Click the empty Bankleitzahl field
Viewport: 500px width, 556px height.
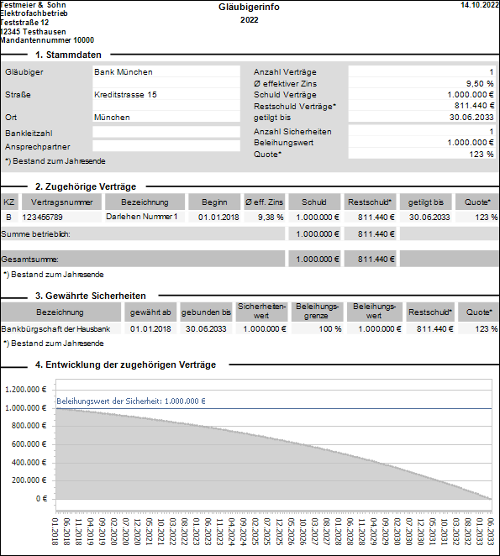[x=166, y=133]
